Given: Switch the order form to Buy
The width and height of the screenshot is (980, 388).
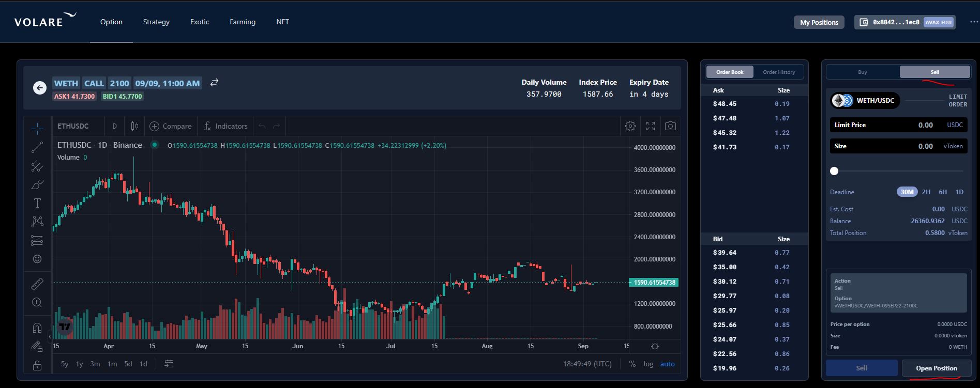Looking at the screenshot, I should click(x=863, y=72).
